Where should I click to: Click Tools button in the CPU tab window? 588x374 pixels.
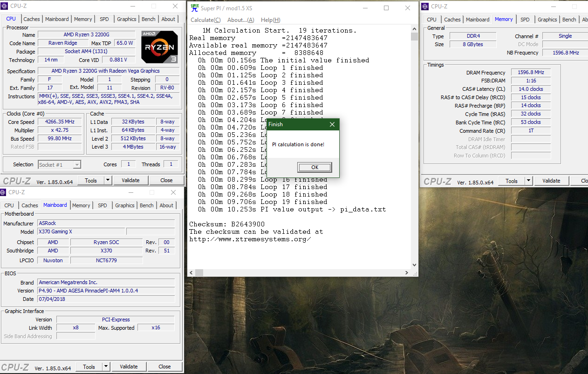(x=91, y=180)
